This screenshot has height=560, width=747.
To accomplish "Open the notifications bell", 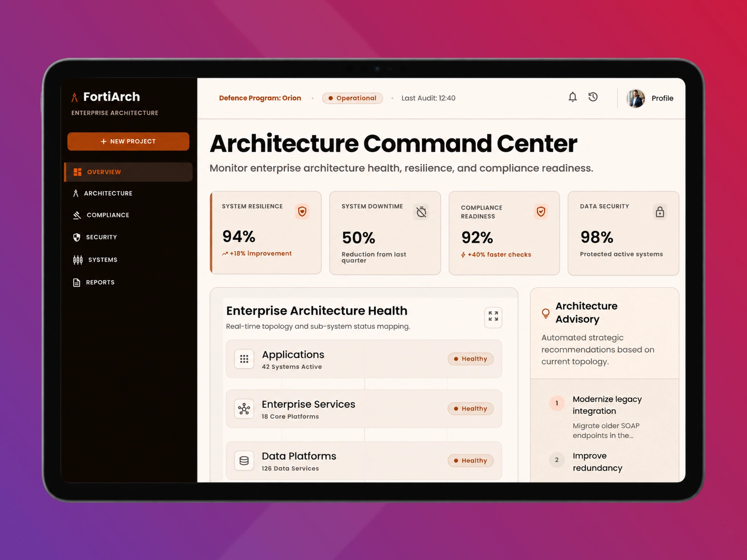I will tap(572, 97).
